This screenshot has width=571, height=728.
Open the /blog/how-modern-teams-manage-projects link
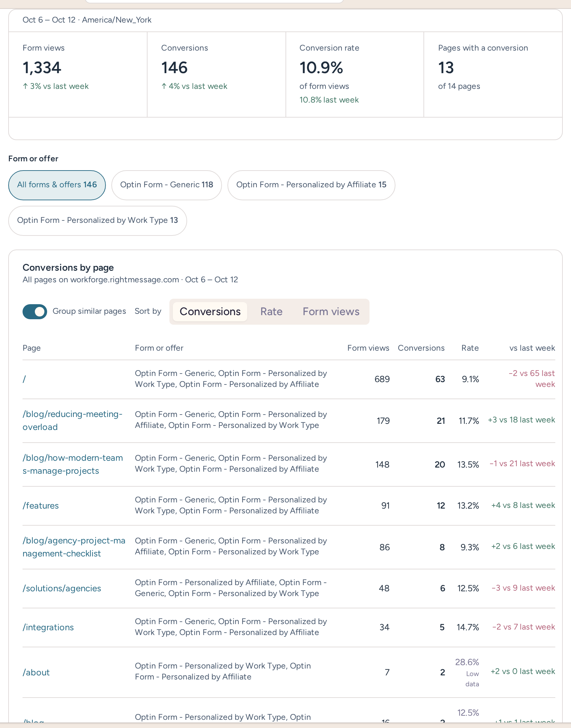point(73,464)
